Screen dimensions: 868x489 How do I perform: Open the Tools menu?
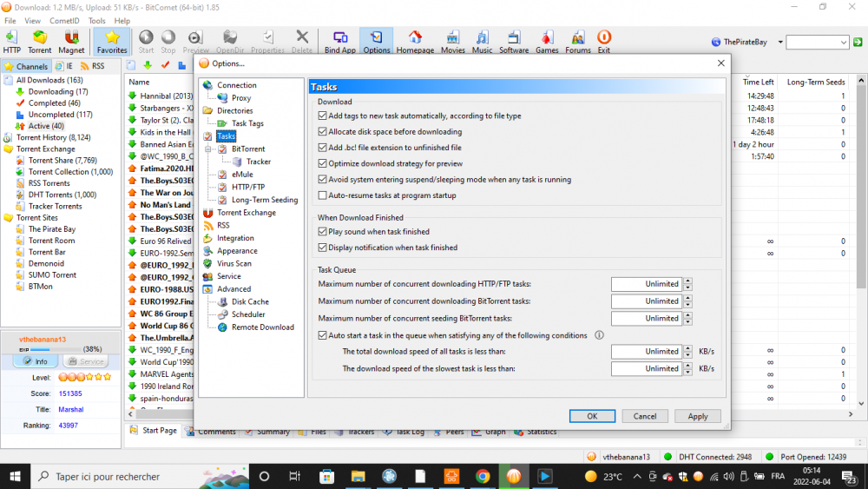point(96,21)
